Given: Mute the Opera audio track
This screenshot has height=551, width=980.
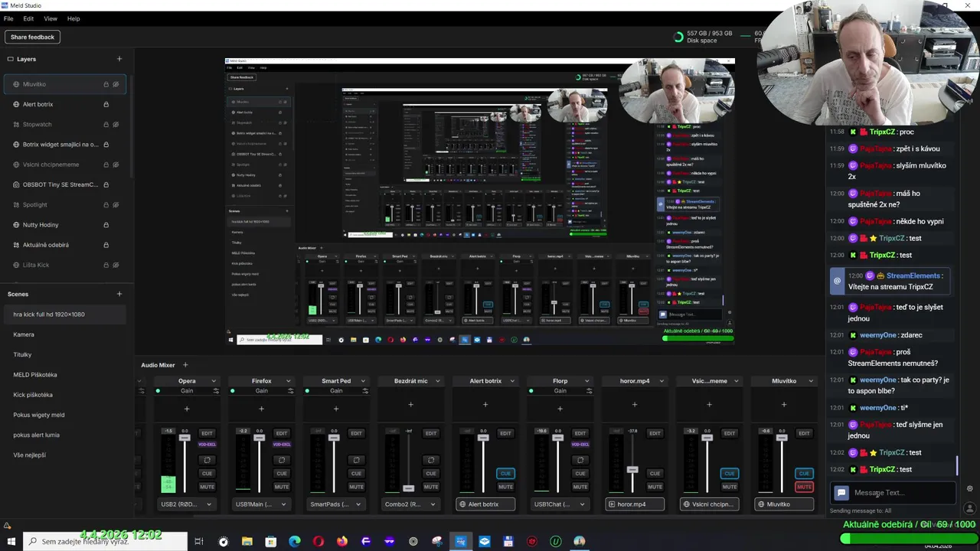Looking at the screenshot, I should (207, 487).
